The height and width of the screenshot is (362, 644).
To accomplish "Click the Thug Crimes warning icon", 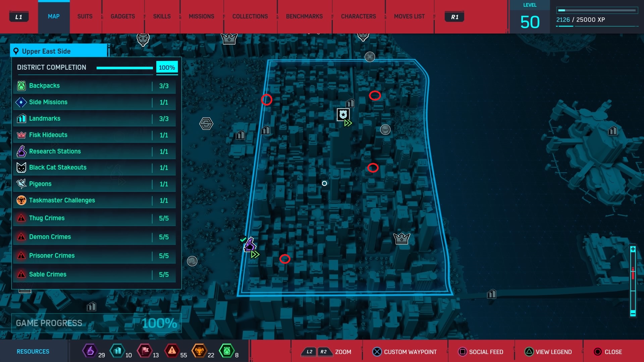I will tap(21, 218).
